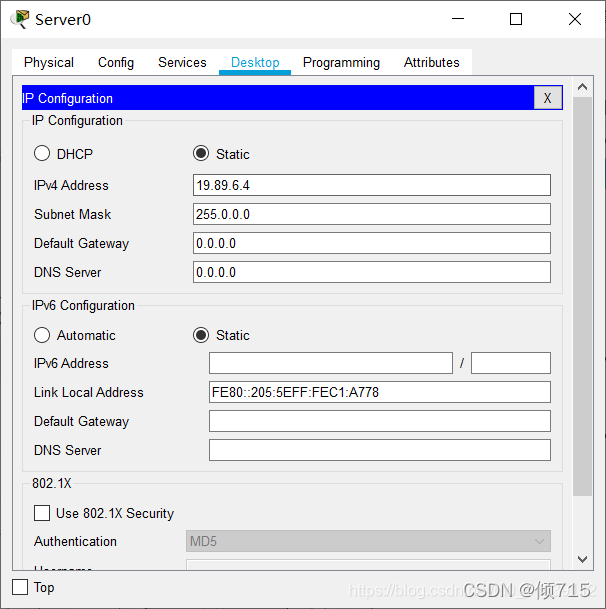Close the IP Configuration panel with X
Viewport: 606px width, 609px height.
(x=548, y=98)
